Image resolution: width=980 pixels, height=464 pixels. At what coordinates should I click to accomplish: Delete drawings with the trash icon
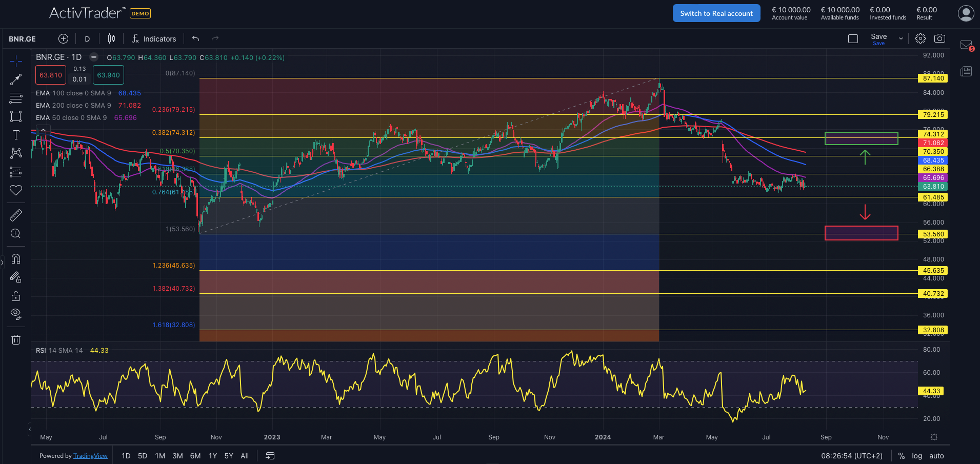pos(16,339)
